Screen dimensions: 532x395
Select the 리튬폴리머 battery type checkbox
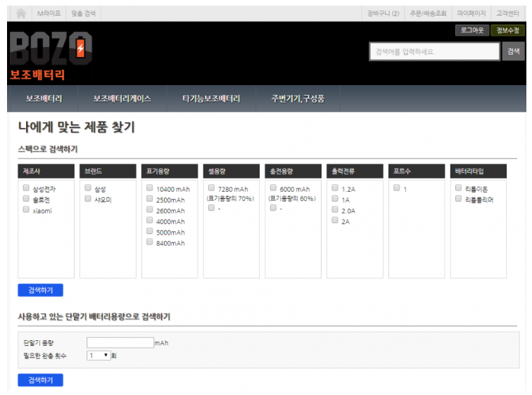click(x=459, y=199)
